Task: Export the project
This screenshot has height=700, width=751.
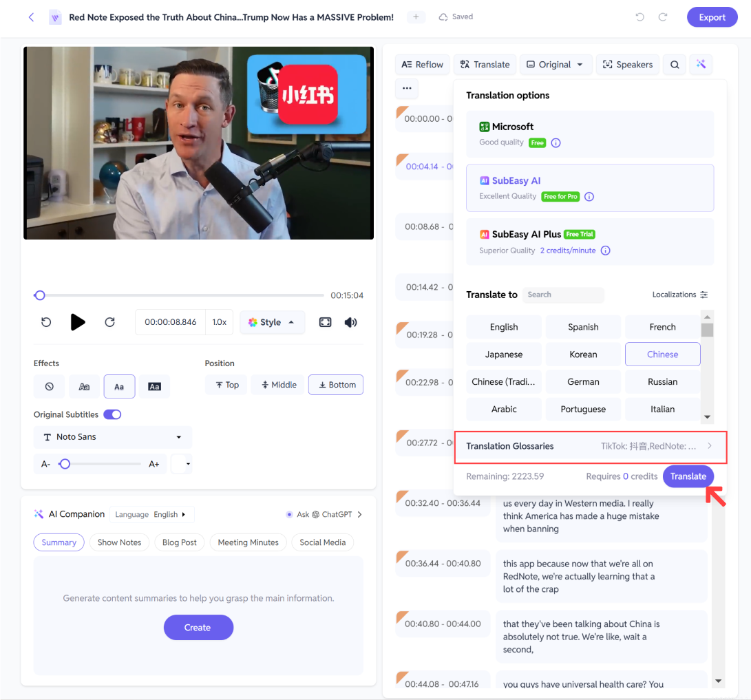Action: (x=712, y=17)
